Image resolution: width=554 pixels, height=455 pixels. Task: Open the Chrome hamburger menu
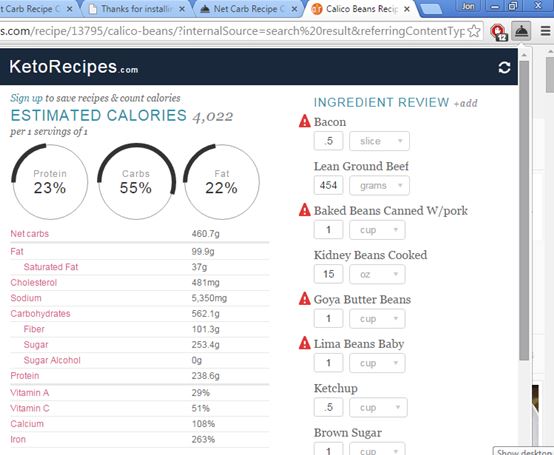pos(545,31)
